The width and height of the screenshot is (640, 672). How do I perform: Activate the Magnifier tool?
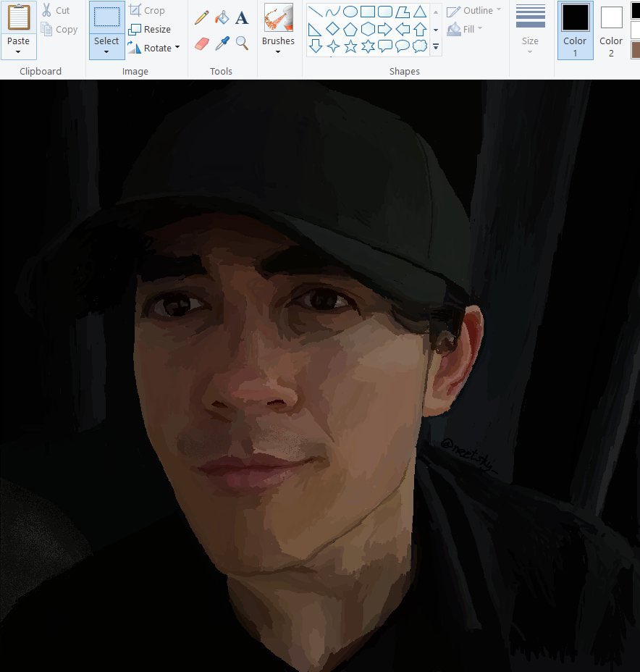point(242,43)
